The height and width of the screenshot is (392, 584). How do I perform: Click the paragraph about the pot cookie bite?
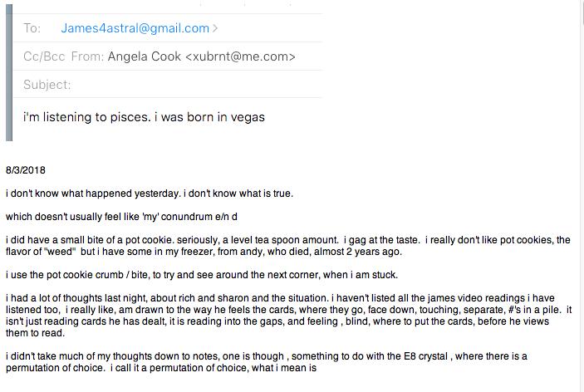tap(288, 246)
